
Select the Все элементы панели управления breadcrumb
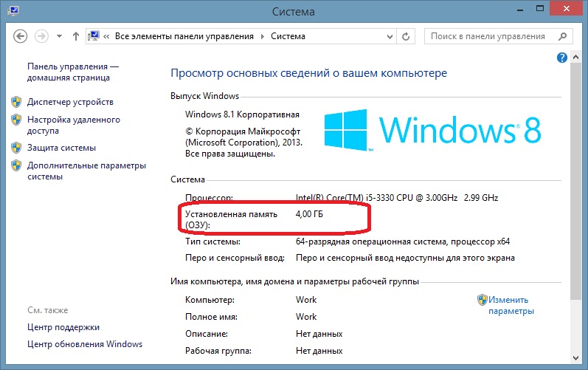pos(184,35)
